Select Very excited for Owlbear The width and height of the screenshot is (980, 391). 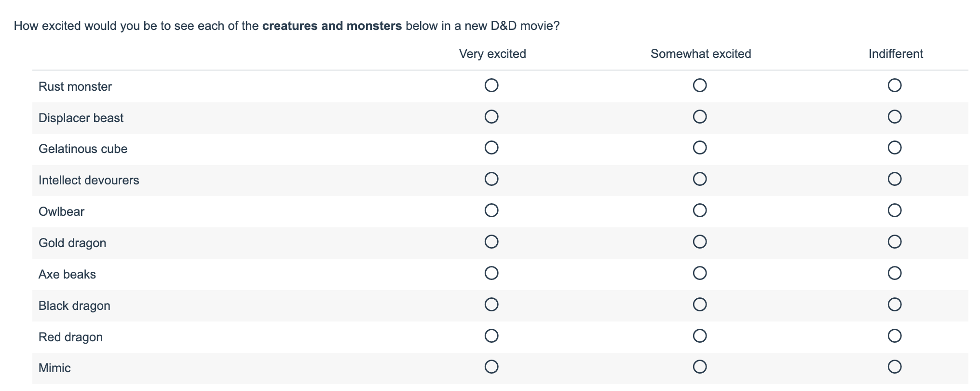(x=491, y=210)
